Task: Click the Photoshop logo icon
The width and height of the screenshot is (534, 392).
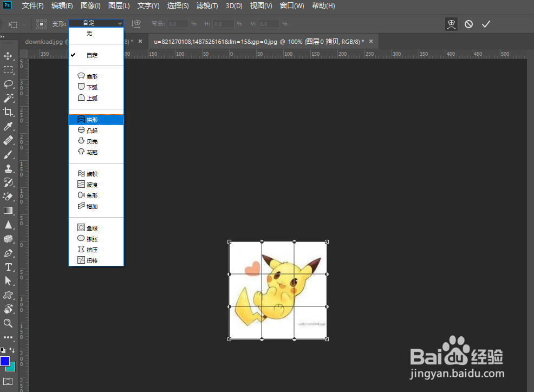Action: tap(7, 5)
